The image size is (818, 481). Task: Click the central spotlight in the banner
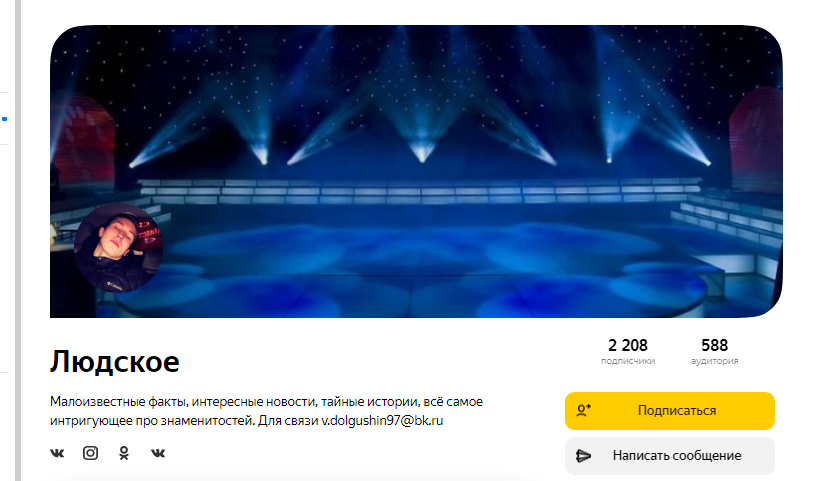pyautogui.click(x=422, y=151)
